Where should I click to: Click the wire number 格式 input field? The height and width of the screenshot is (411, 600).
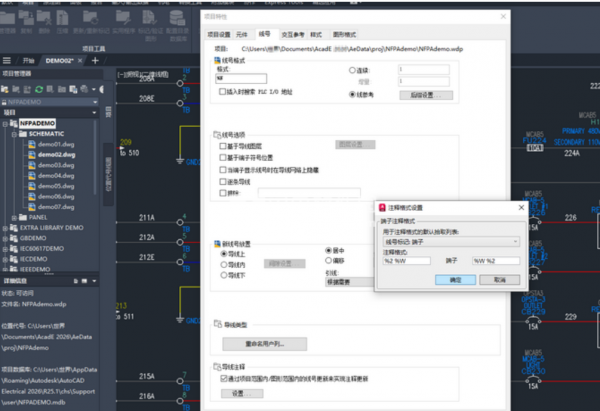(x=241, y=78)
